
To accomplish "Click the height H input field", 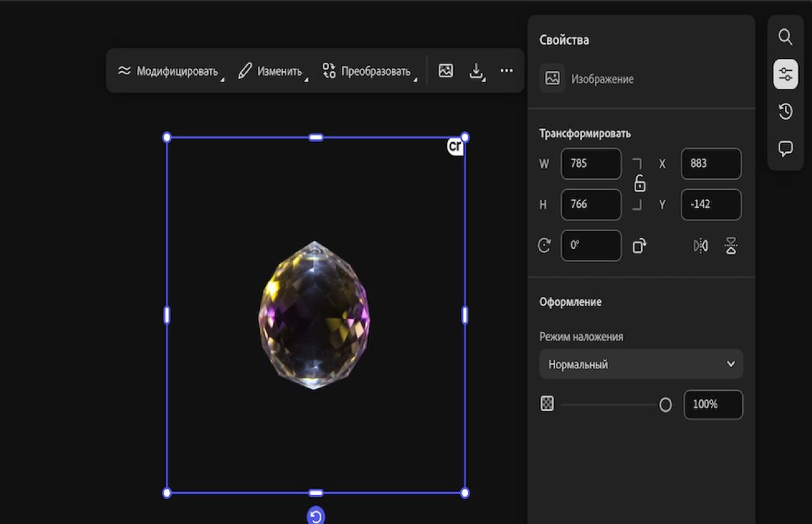I will 591,205.
